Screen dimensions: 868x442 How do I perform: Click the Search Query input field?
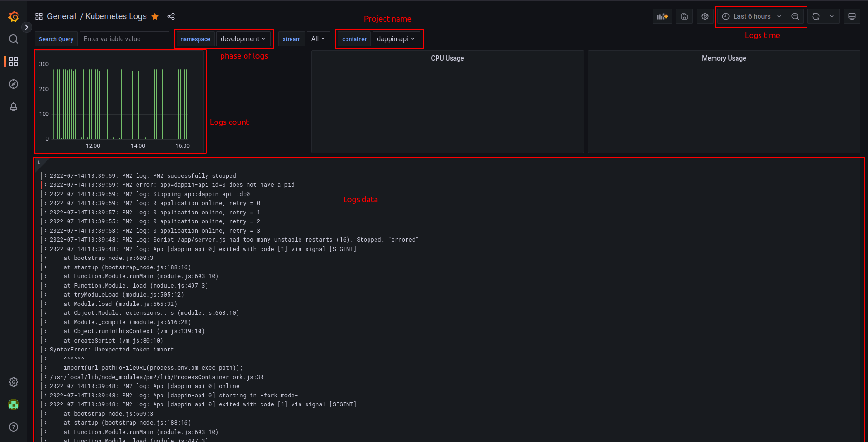124,39
